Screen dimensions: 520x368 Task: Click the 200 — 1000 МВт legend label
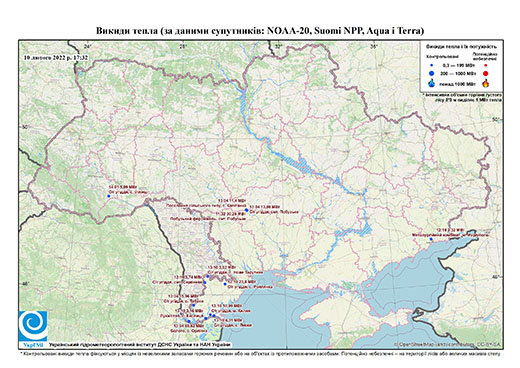(x=457, y=74)
